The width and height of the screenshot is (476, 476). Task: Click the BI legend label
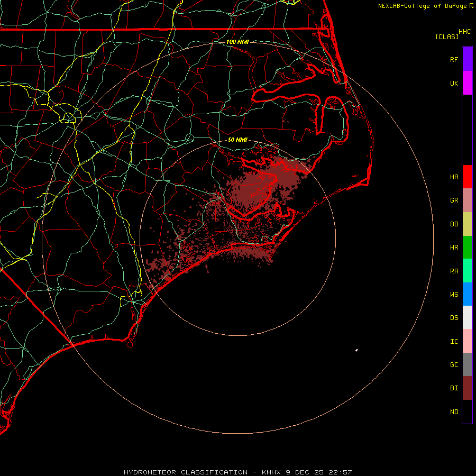point(454,388)
